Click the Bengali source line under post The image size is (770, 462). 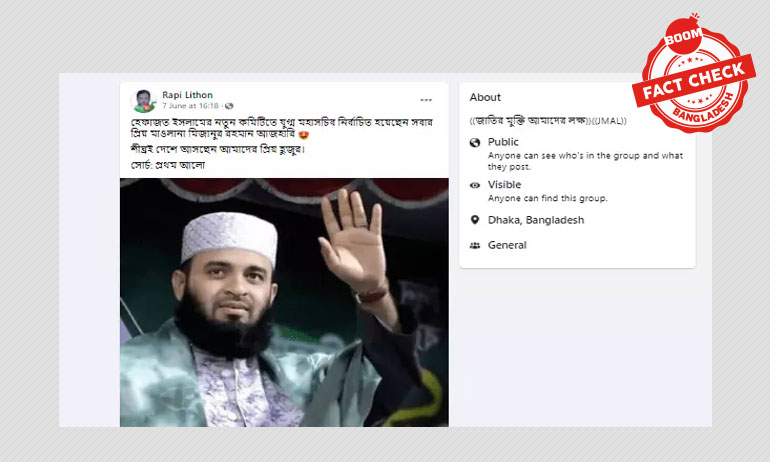(167, 165)
